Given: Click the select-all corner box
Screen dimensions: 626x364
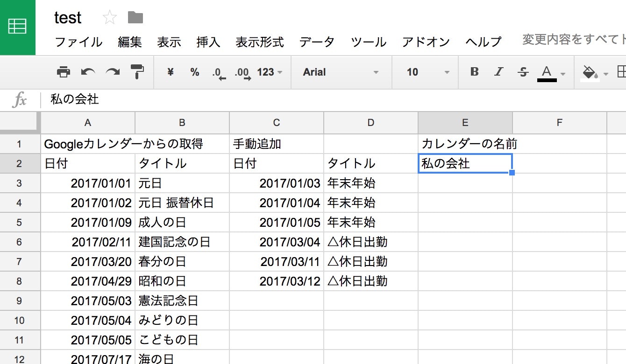Looking at the screenshot, I should [x=20, y=123].
